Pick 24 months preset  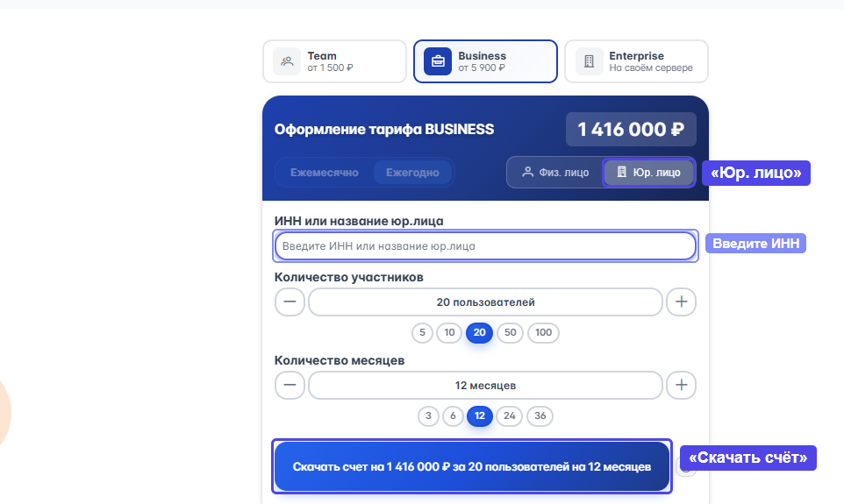(x=510, y=416)
